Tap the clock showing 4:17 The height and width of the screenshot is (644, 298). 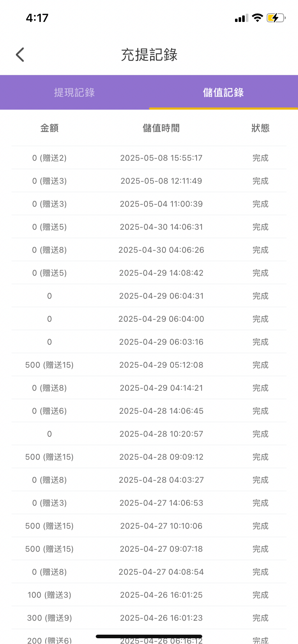[x=37, y=18]
